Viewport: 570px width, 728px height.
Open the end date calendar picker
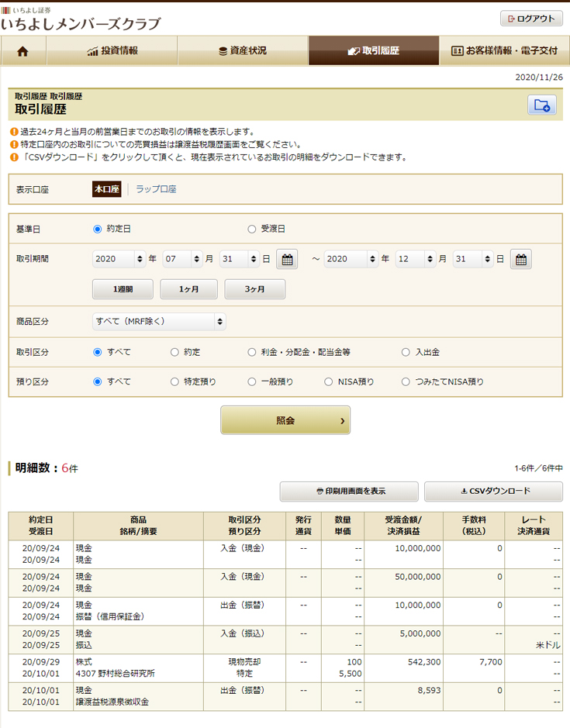pos(521,260)
